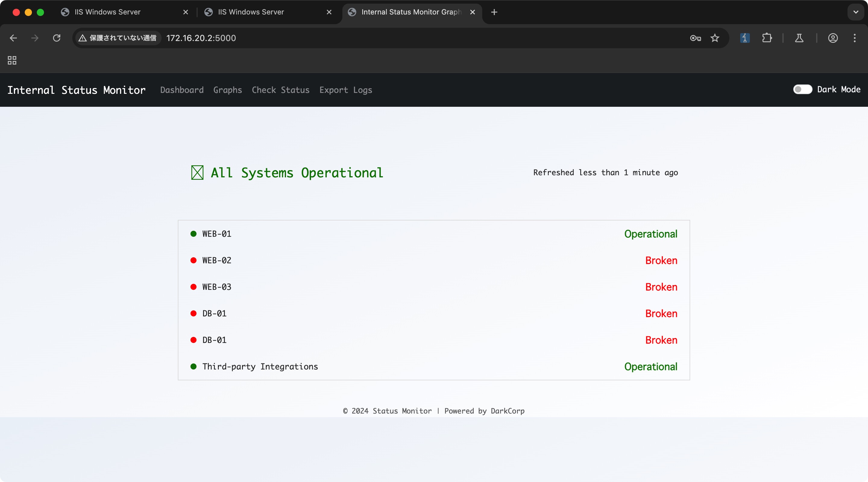Open the profile account icon
The image size is (868, 482).
tap(833, 38)
